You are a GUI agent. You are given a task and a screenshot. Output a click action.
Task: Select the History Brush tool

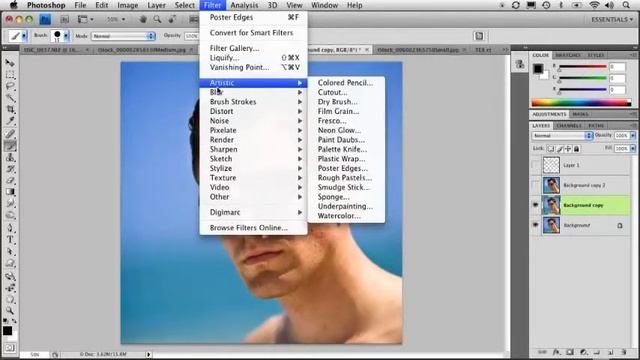[x=10, y=169]
